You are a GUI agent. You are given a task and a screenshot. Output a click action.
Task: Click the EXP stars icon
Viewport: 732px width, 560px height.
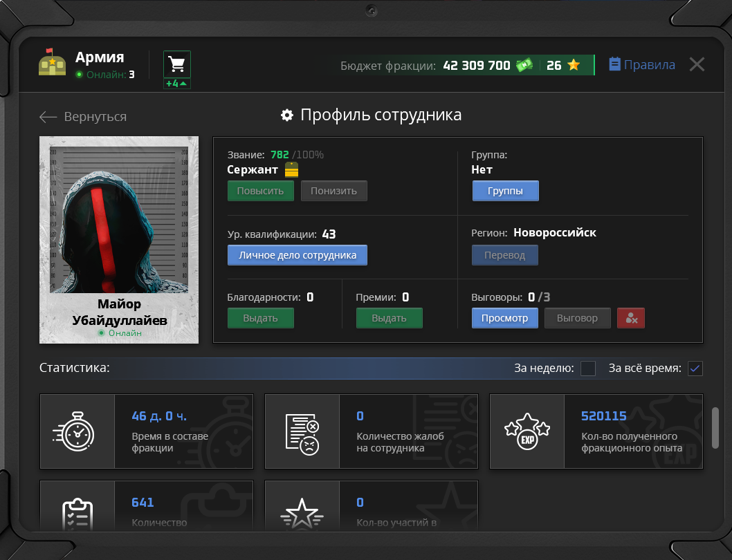[527, 431]
